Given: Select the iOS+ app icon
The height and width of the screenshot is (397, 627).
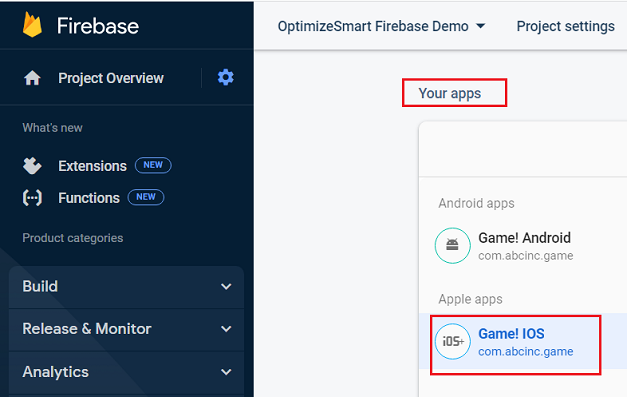Looking at the screenshot, I should (453, 341).
